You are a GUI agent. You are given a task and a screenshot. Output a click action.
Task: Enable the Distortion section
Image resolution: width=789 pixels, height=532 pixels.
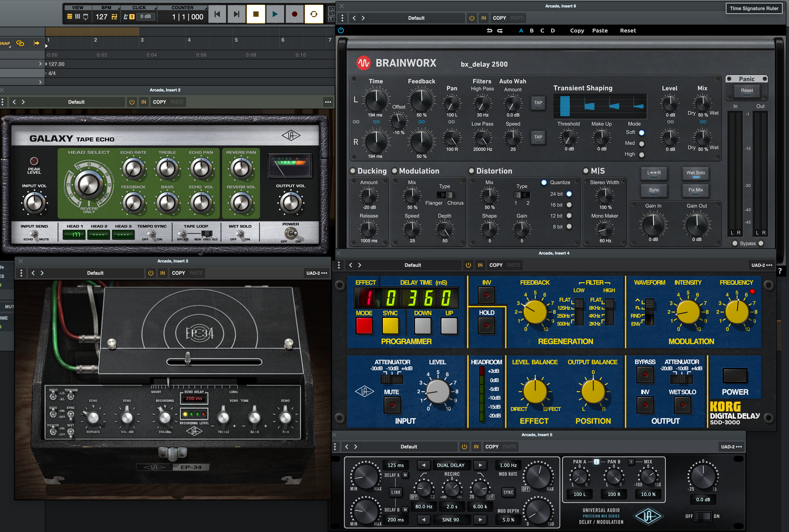click(471, 171)
